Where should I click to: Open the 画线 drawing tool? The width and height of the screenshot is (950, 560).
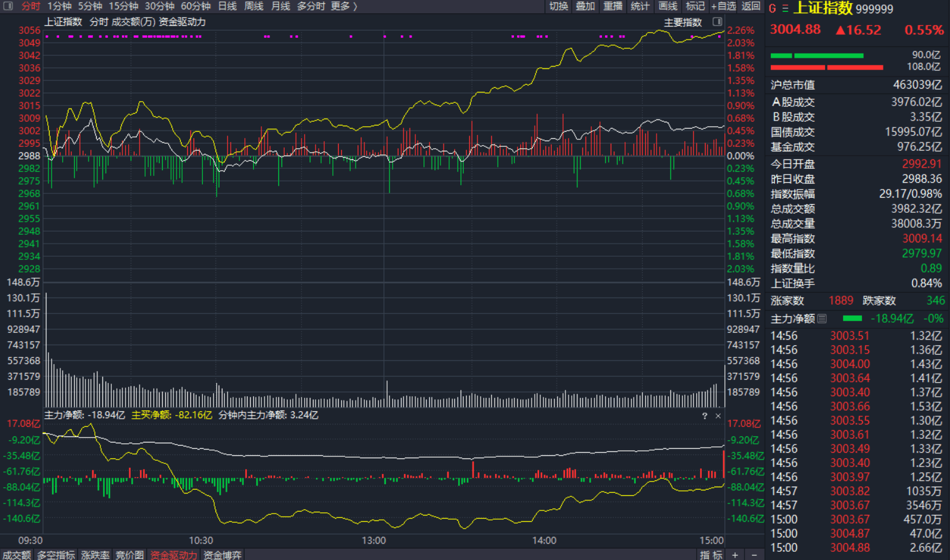click(x=668, y=6)
